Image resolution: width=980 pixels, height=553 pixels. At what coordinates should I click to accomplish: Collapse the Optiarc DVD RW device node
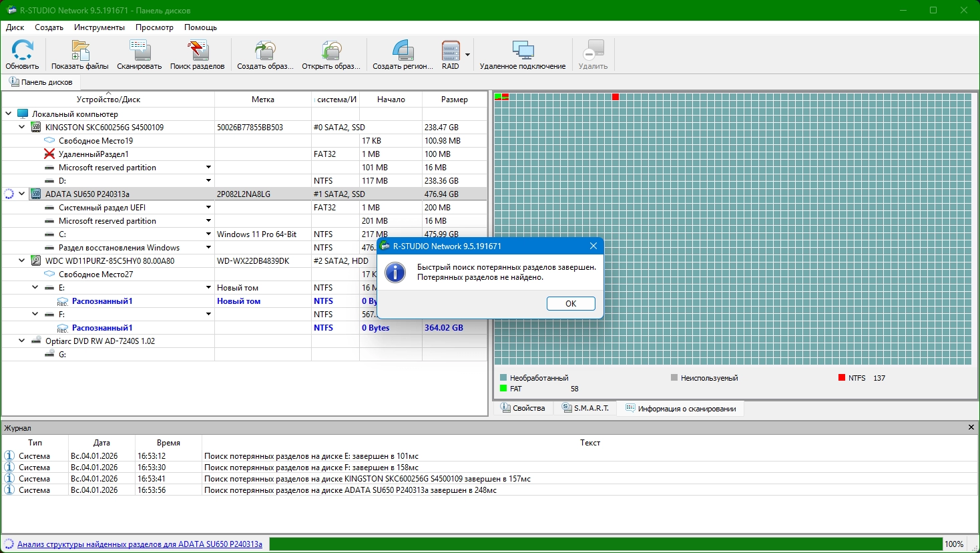(x=22, y=341)
